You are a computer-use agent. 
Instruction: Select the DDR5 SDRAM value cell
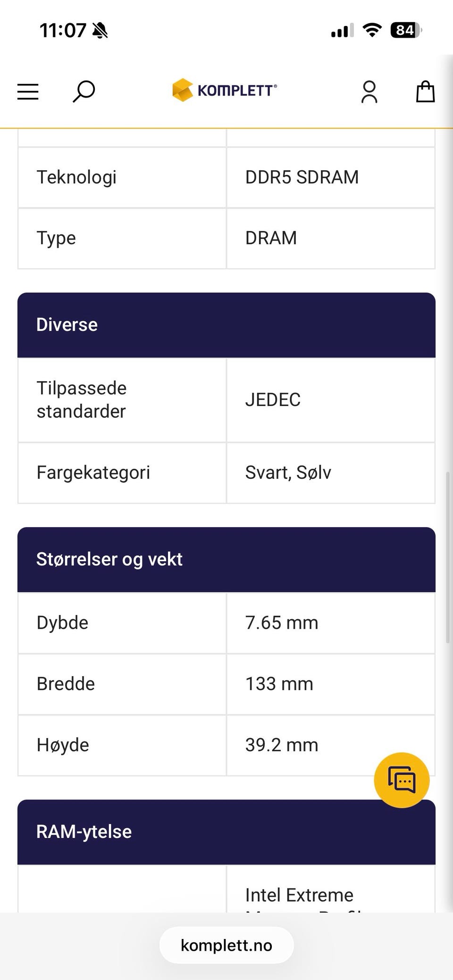302,177
